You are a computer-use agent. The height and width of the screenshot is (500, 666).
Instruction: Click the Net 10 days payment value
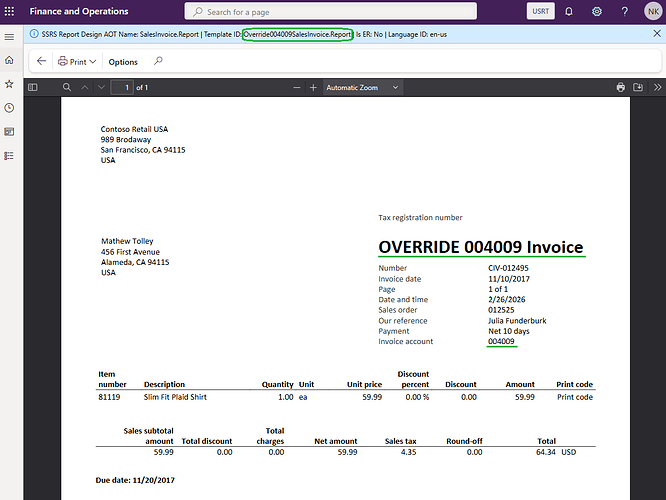click(508, 331)
